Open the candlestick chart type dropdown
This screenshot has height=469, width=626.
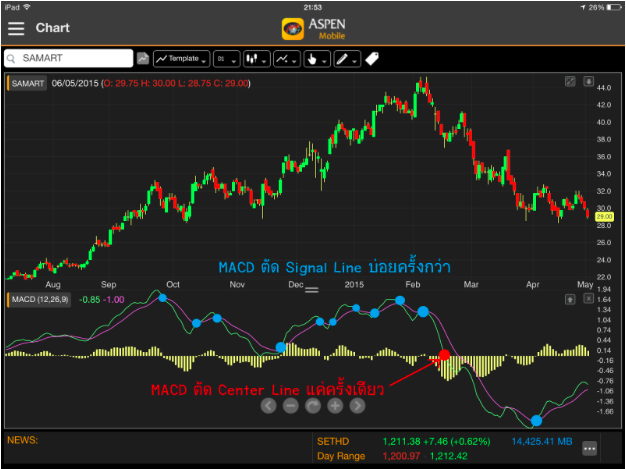pos(257,59)
